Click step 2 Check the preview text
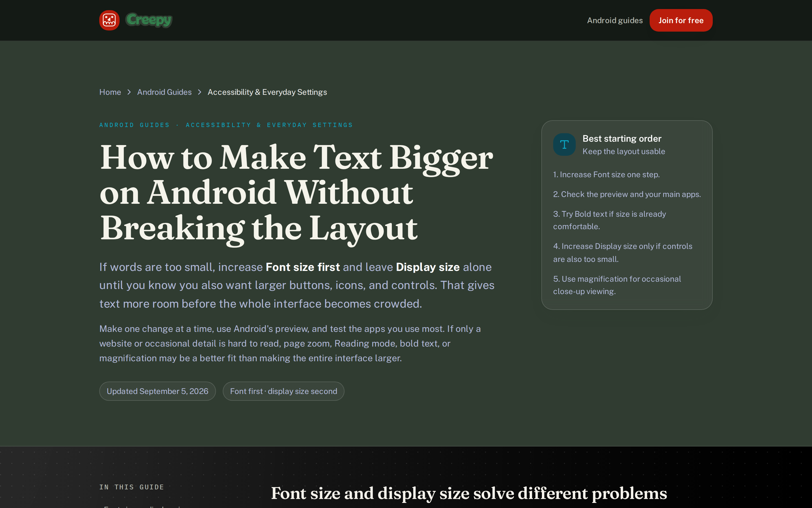This screenshot has width=812, height=508. tap(627, 194)
